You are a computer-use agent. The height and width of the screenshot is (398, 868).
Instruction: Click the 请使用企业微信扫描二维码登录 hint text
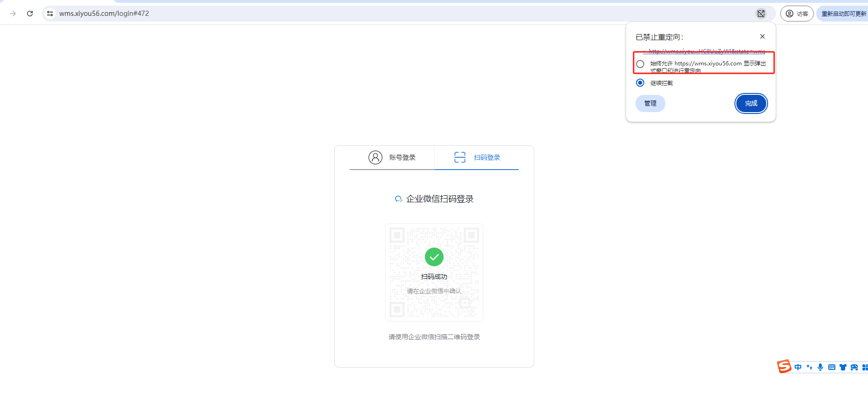[434, 337]
